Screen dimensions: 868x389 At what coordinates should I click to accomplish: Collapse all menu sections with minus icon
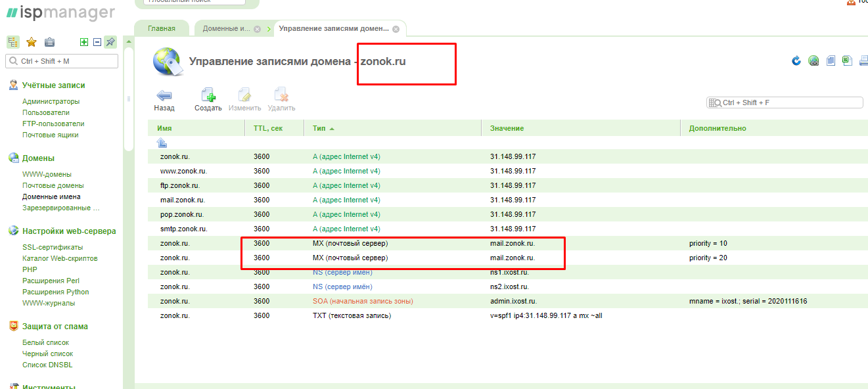97,42
